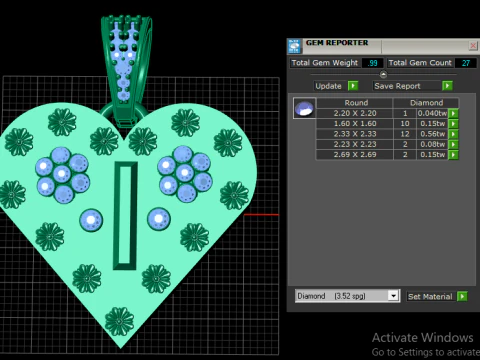Image resolution: width=480 pixels, height=360 pixels.
Task: Click the Save Report button
Action: tap(407, 86)
